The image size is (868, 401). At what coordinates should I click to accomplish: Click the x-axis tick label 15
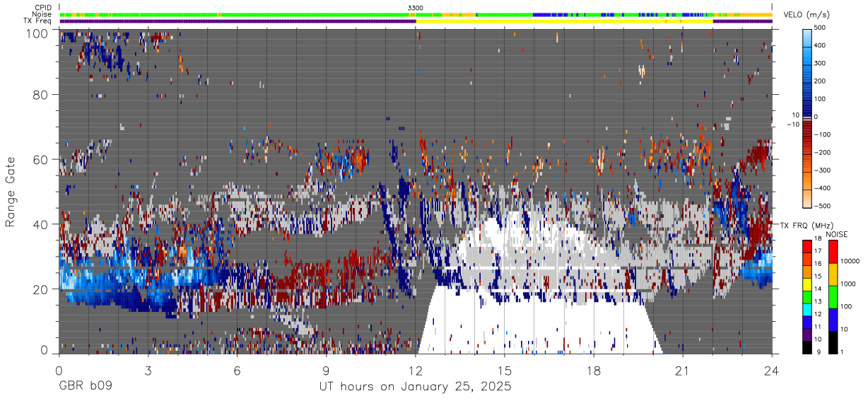(505, 370)
